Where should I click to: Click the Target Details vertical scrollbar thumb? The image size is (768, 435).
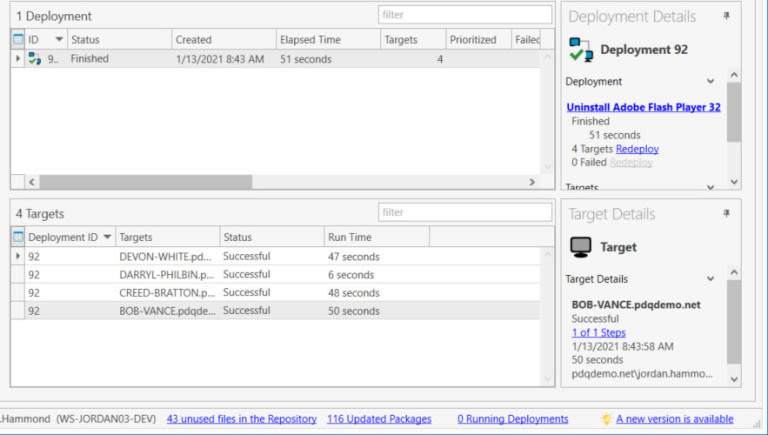[734, 322]
